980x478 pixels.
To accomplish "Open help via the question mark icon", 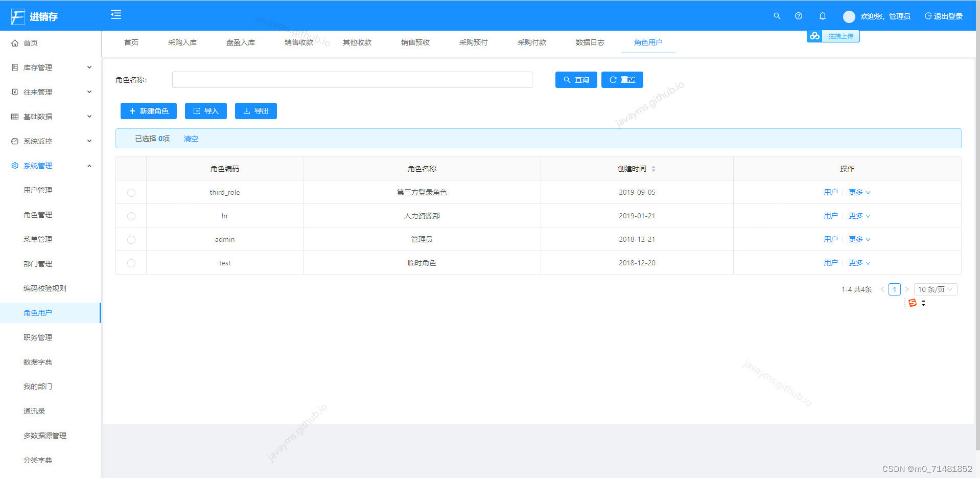I will point(799,16).
